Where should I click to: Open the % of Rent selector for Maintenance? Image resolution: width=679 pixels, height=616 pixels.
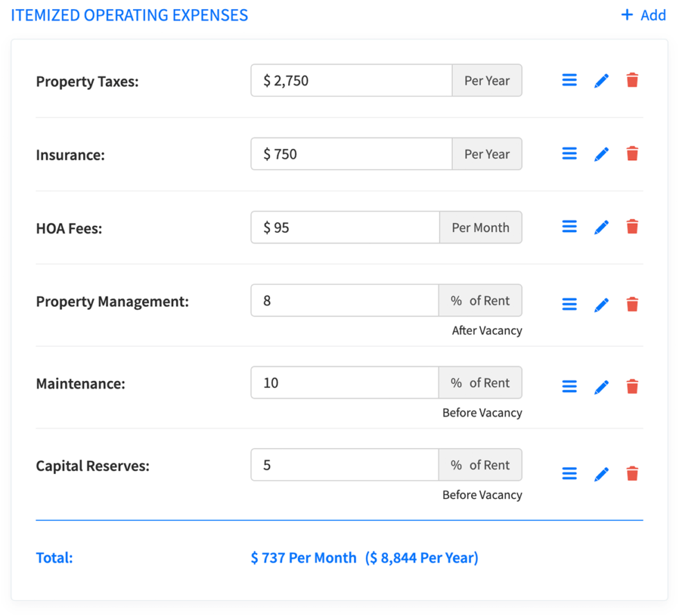(x=481, y=382)
